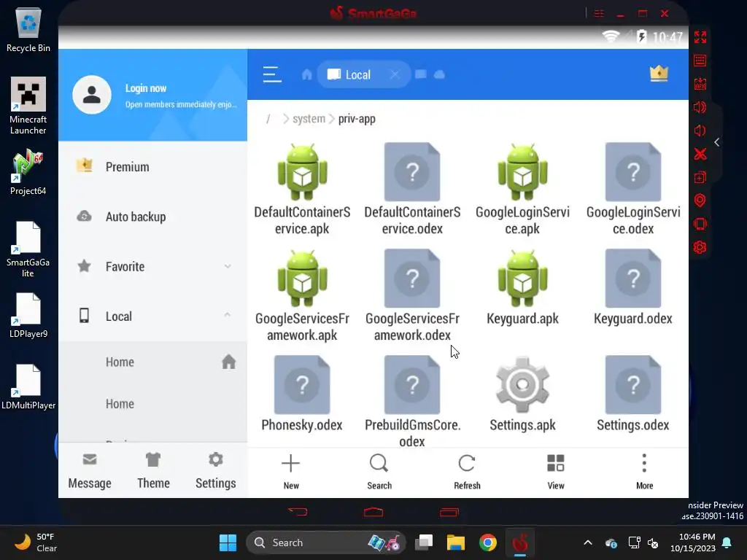Select Minecraft Launcher desktop icon
This screenshot has width=747, height=560.
pyautogui.click(x=28, y=106)
